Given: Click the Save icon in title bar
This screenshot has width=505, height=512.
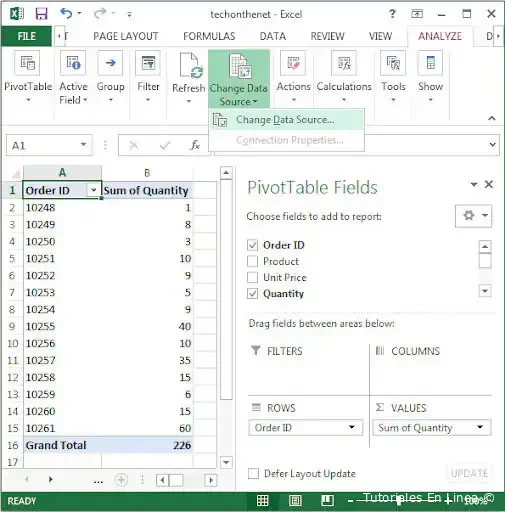Looking at the screenshot, I should 42,14.
